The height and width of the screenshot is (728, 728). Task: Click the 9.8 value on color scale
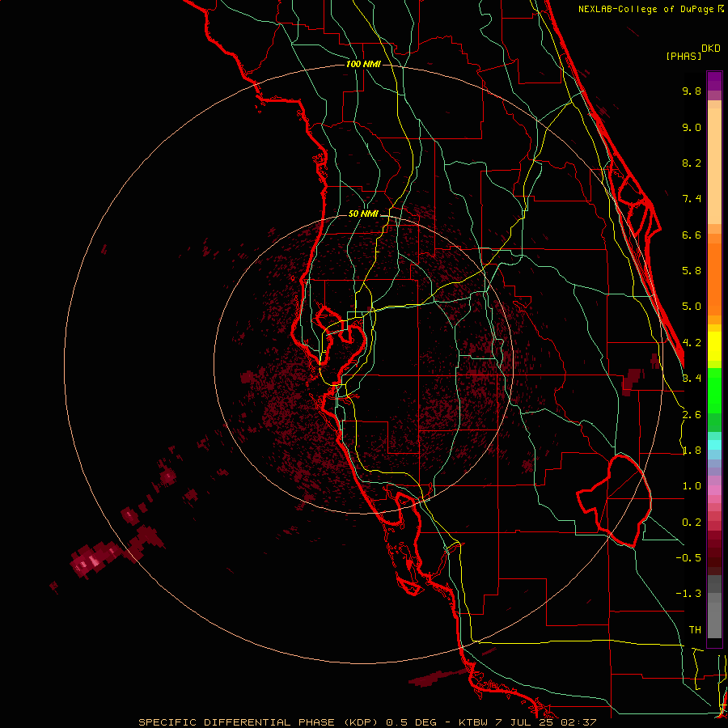click(x=692, y=91)
